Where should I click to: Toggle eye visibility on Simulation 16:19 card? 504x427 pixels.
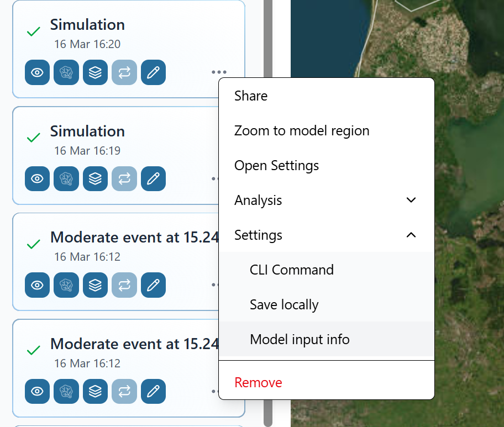tap(37, 178)
